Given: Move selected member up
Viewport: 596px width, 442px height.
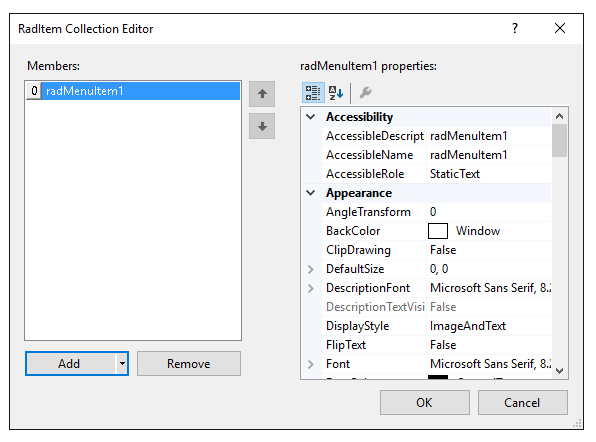Looking at the screenshot, I should click(x=262, y=94).
